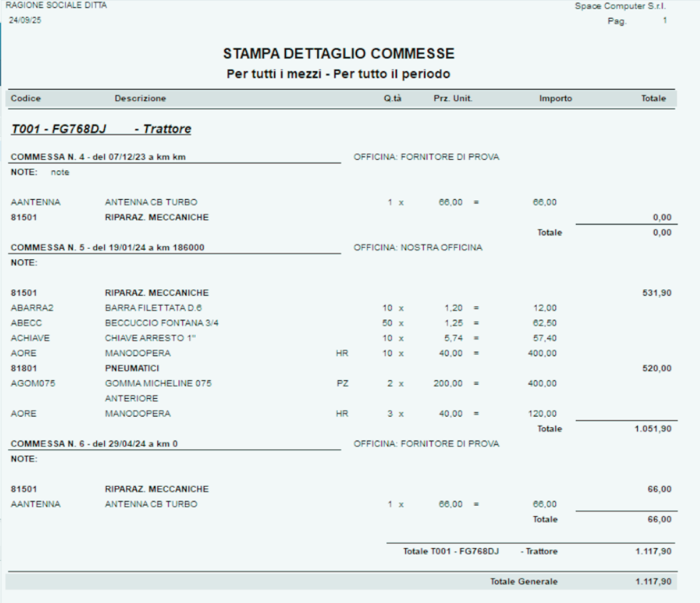
Task: Click the ABECC item code
Action: (x=24, y=323)
